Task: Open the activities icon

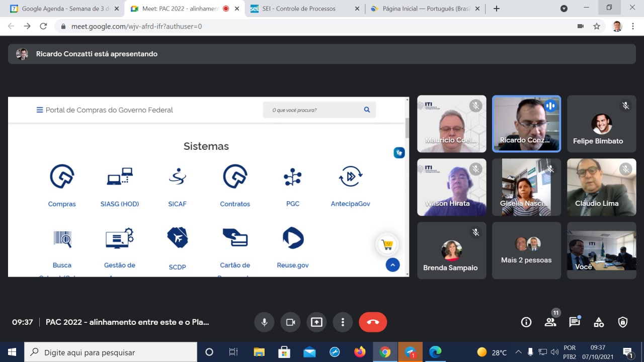Action: pyautogui.click(x=599, y=322)
